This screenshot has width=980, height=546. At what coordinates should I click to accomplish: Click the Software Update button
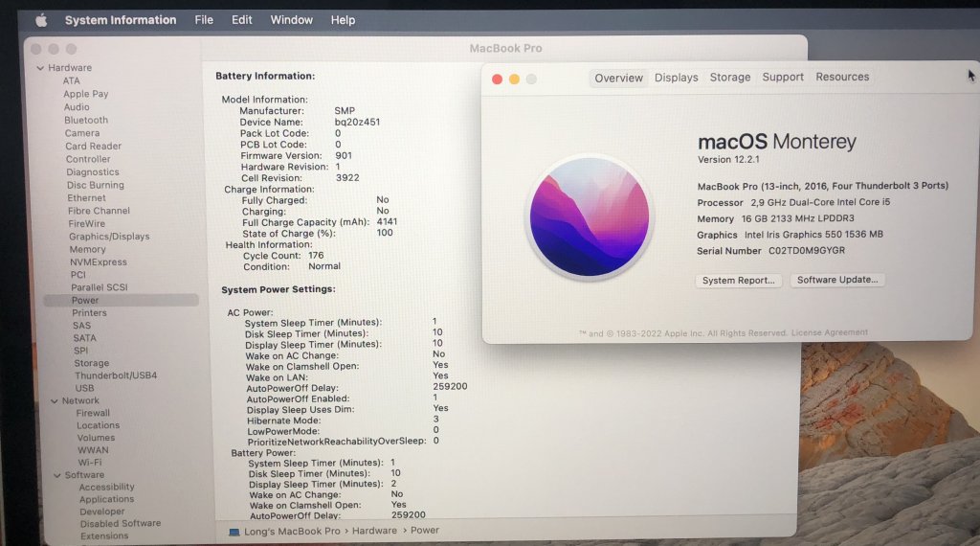tap(837, 280)
